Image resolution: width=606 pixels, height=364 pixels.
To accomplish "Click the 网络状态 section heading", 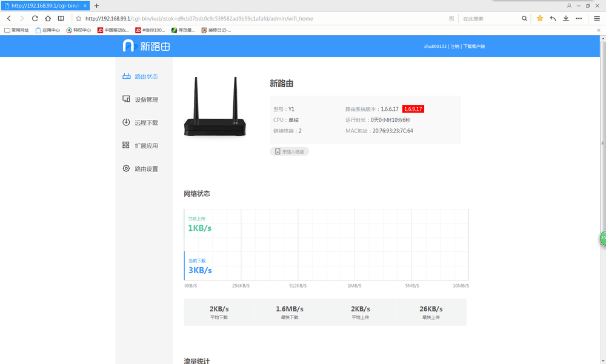I will click(x=197, y=194).
